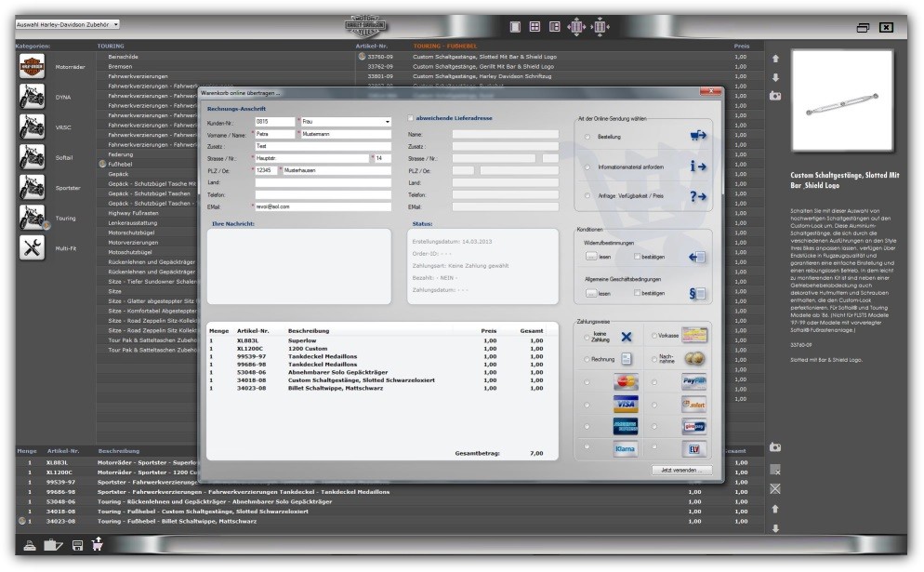Click inside the Ihre Nachricht text area
Screen dimensions: 924x572
[x=297, y=267]
